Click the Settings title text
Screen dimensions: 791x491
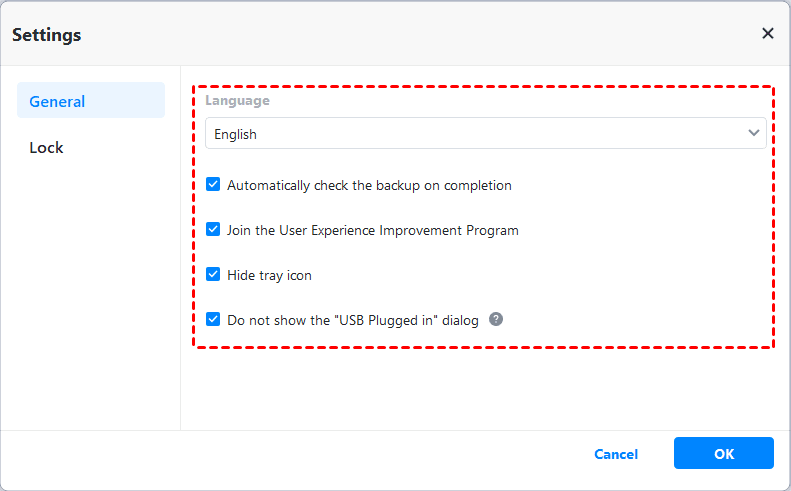pos(46,35)
